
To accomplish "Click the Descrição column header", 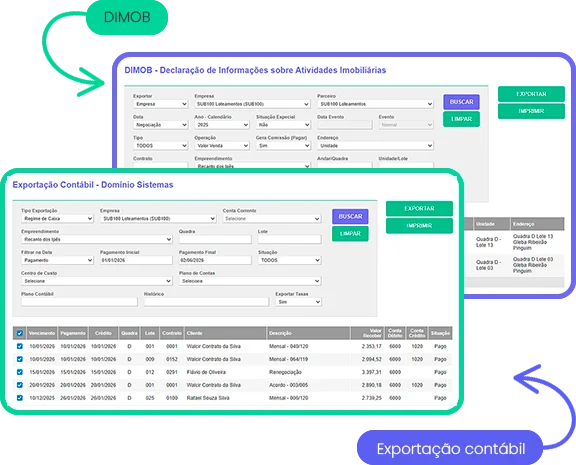I will (308, 333).
